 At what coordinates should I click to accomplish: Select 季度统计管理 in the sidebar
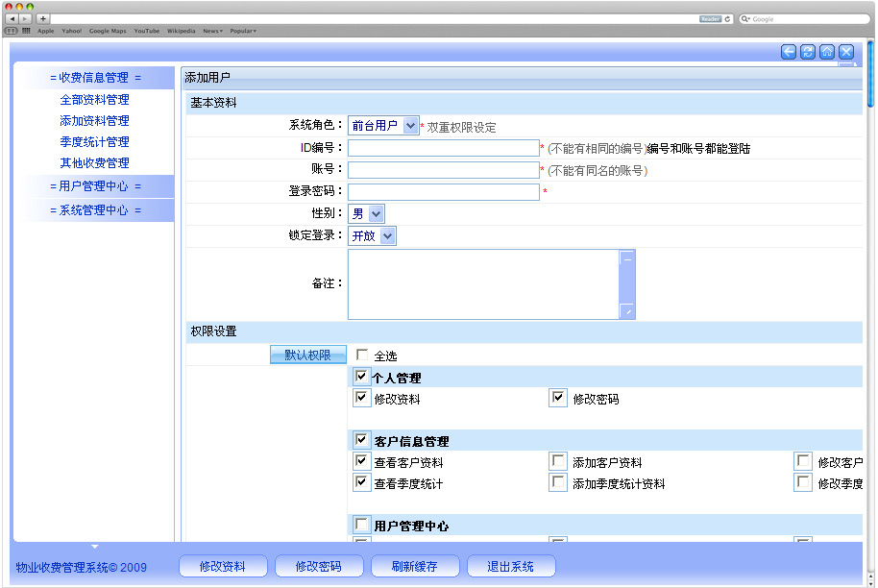(94, 142)
